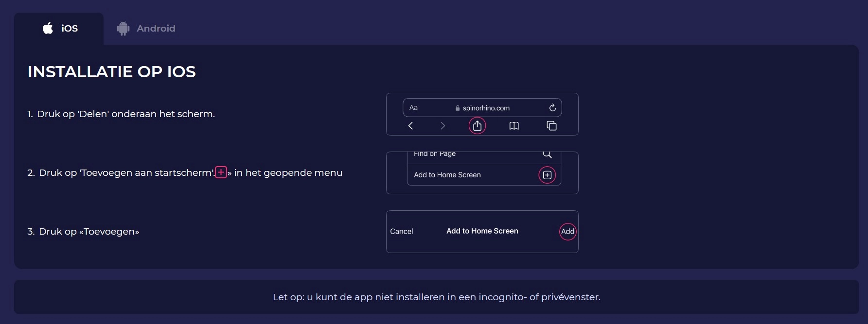Click the forward arrow in the browser toolbar

click(443, 125)
